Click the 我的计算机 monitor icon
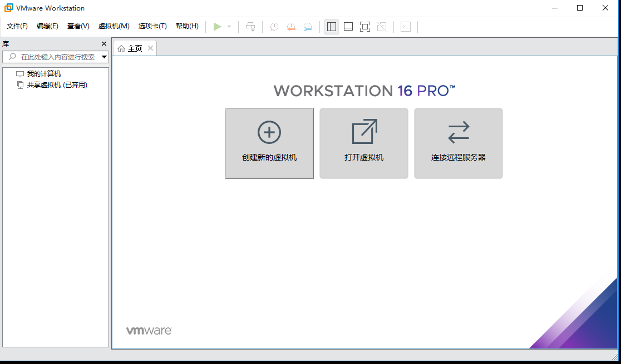Viewport: 621px width, 364px height. 20,74
